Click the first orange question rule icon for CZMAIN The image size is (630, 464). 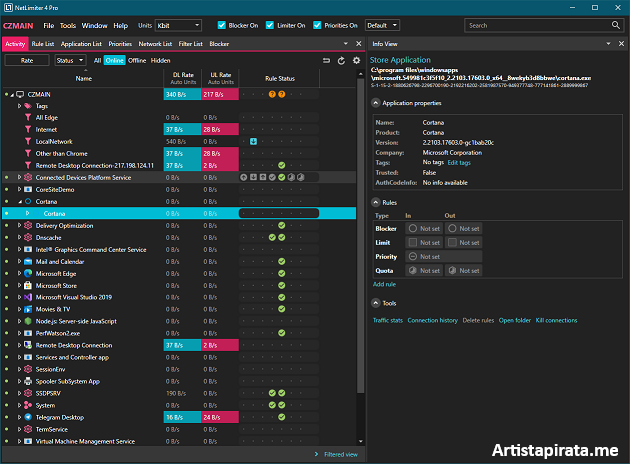(x=272, y=94)
